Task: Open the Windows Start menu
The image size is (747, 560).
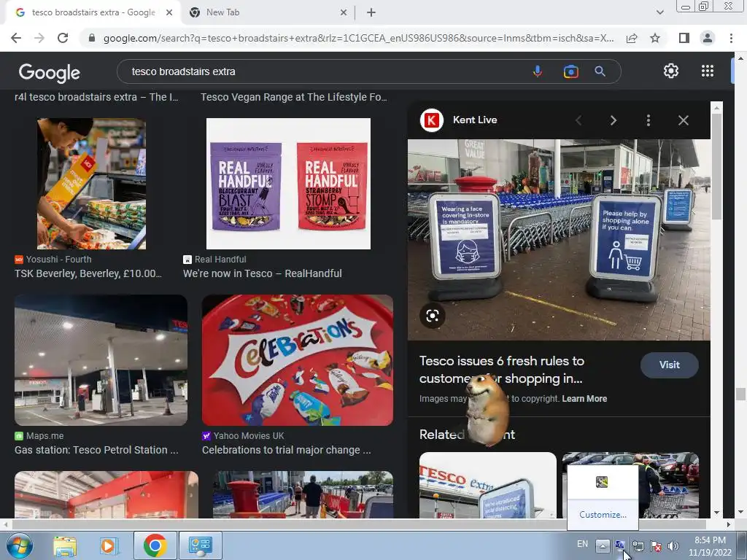Action: [x=19, y=545]
